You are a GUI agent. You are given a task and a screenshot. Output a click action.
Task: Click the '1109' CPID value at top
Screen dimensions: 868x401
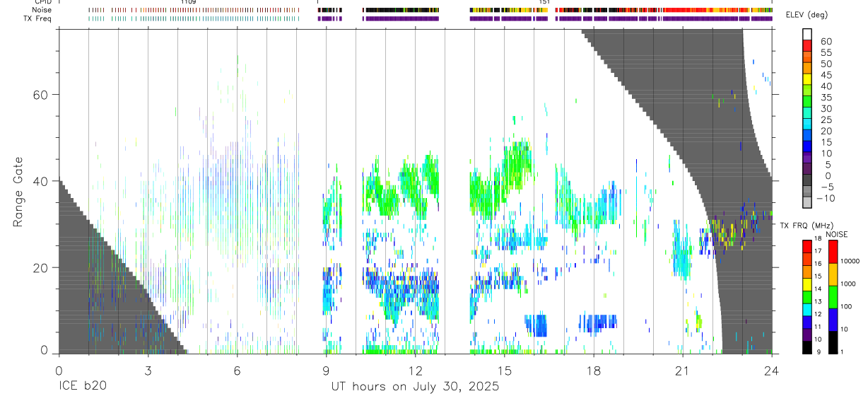(x=188, y=2)
